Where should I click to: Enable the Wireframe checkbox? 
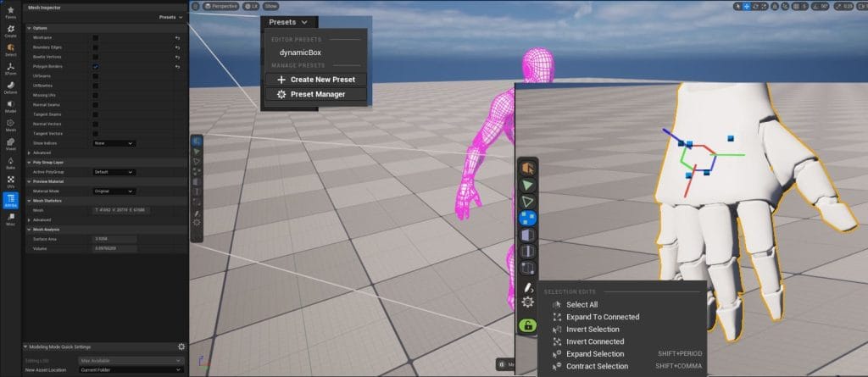click(x=96, y=38)
